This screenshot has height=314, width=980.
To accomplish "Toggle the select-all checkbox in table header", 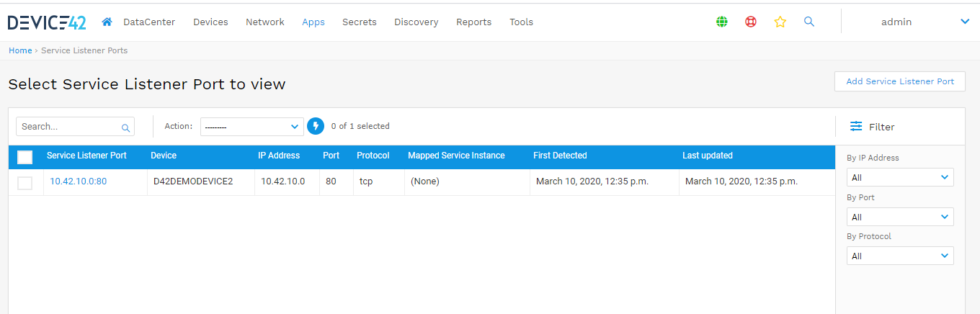I will click(24, 156).
